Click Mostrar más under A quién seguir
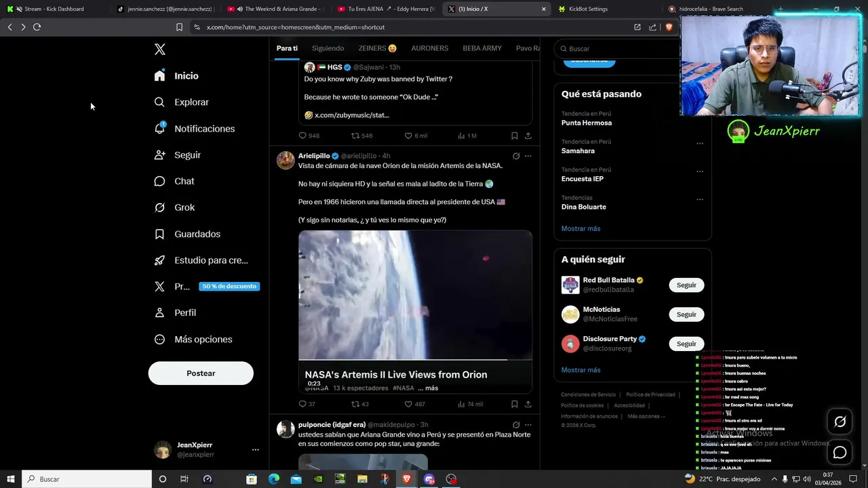Screen dimensions: 868x488 pos(580,370)
